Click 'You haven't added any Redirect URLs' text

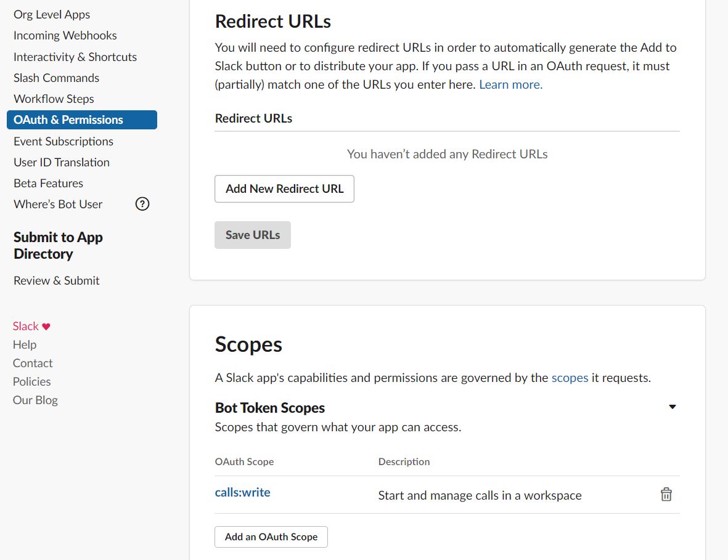[447, 154]
